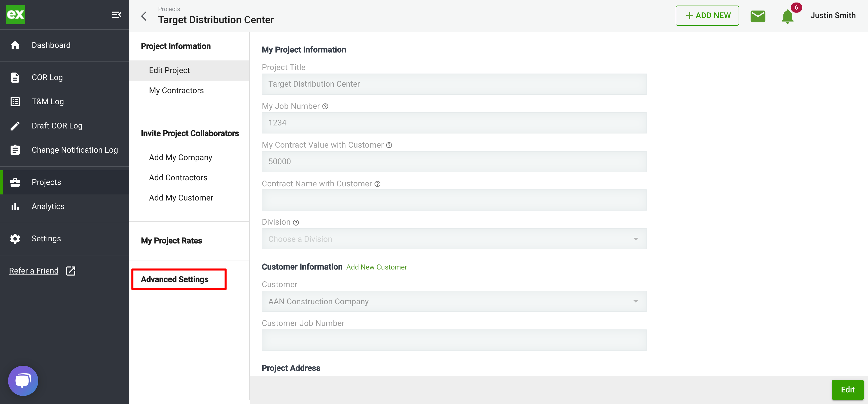Viewport: 868px width, 404px height.
Task: Click the My Job Number field
Action: [x=454, y=123]
